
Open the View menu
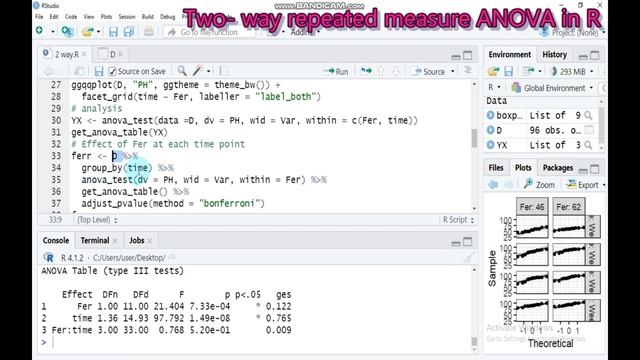tap(89, 17)
